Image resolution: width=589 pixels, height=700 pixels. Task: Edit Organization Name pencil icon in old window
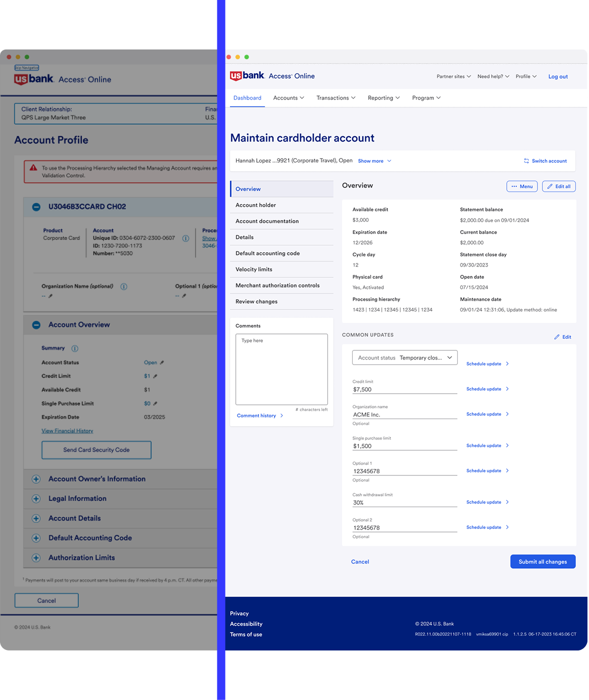pyautogui.click(x=50, y=296)
